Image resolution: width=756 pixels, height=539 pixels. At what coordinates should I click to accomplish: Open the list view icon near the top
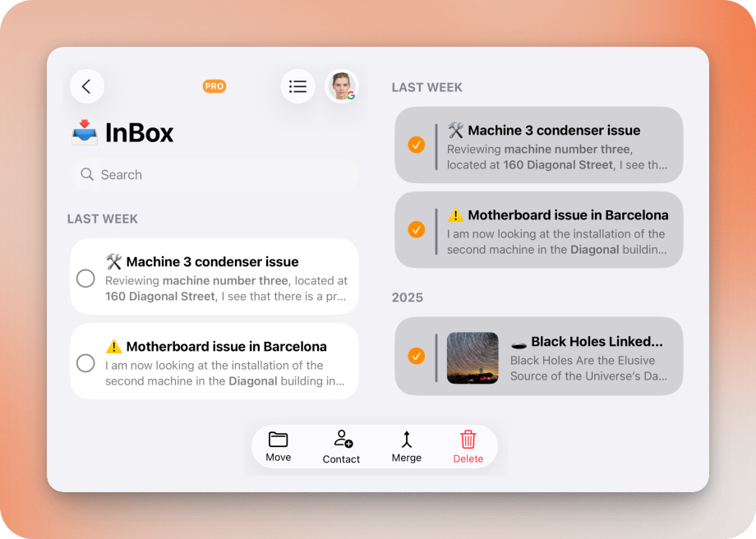tap(297, 85)
